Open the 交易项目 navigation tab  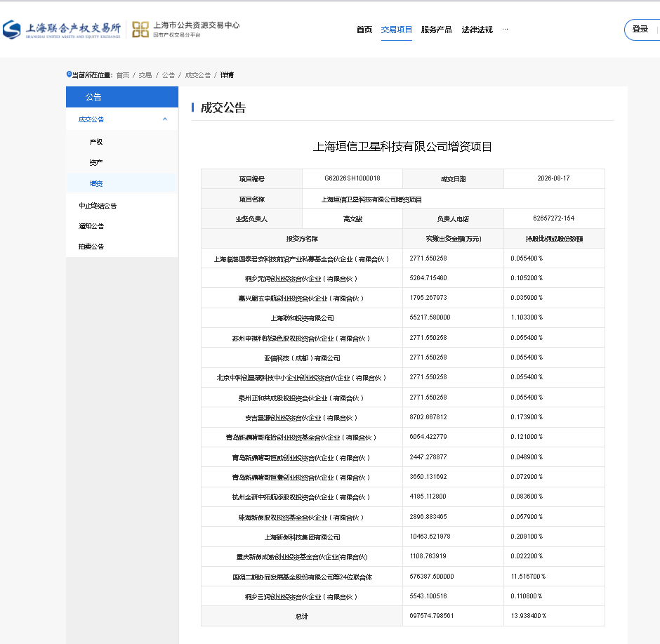coord(396,29)
